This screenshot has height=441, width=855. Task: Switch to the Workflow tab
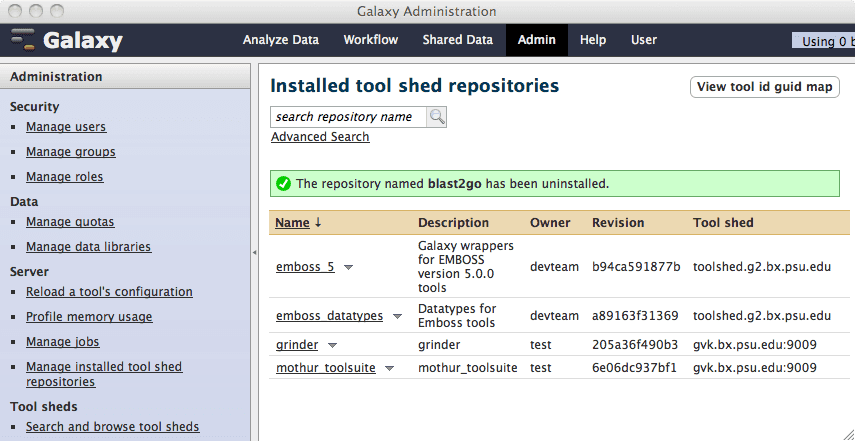(370, 40)
